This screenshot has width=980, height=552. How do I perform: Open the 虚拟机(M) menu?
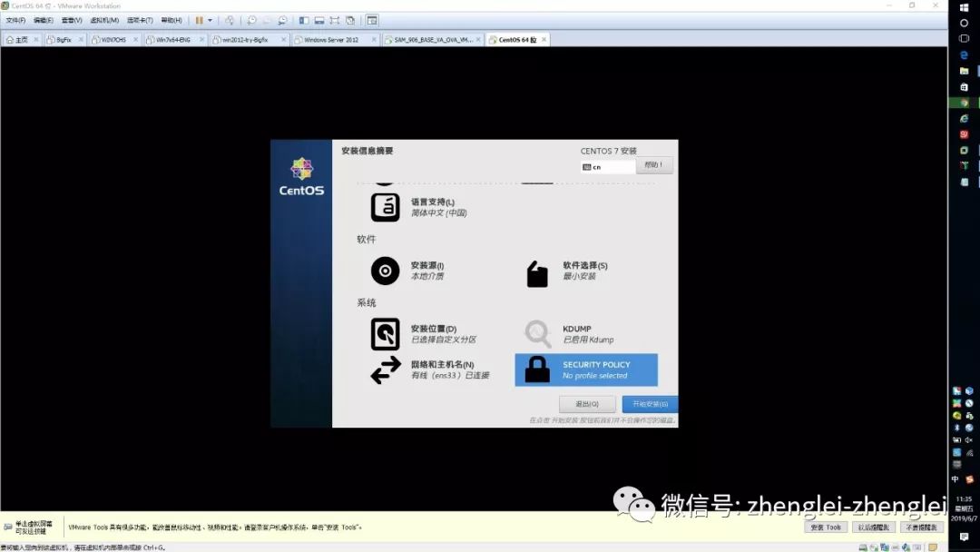(x=104, y=21)
